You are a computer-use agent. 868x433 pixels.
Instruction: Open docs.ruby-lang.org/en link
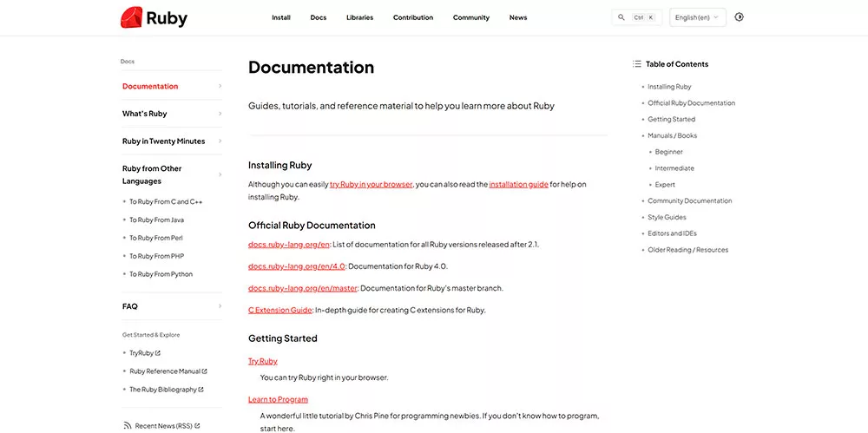click(289, 244)
